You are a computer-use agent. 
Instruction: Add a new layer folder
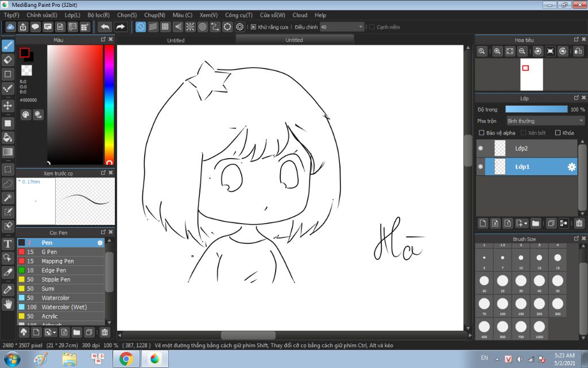coord(536,224)
